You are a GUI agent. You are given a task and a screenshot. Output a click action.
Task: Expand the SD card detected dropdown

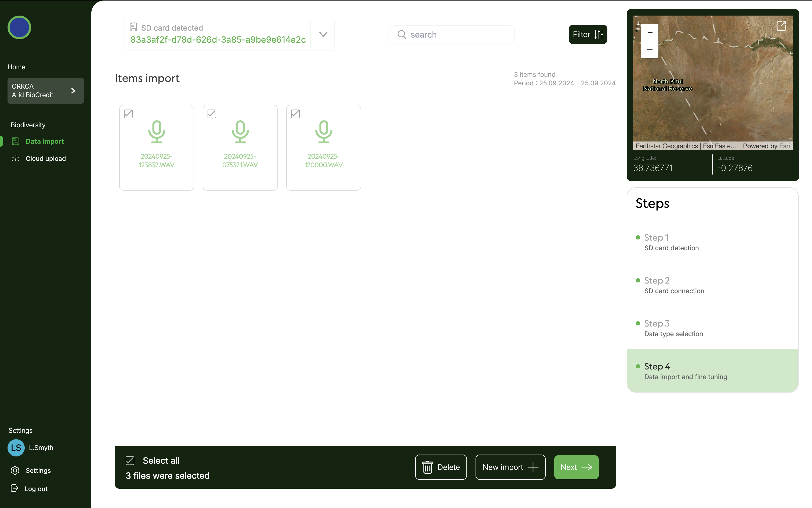click(323, 34)
